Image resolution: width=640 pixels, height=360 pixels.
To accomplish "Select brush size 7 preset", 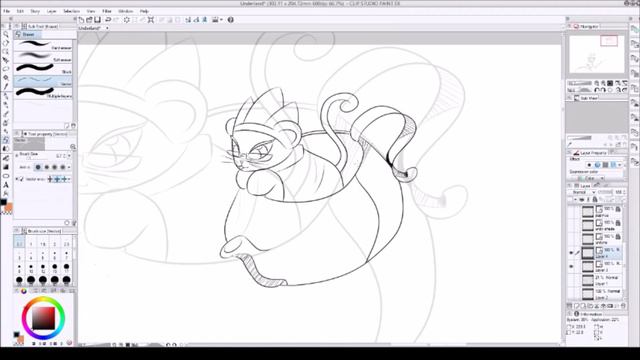I will point(67,256).
